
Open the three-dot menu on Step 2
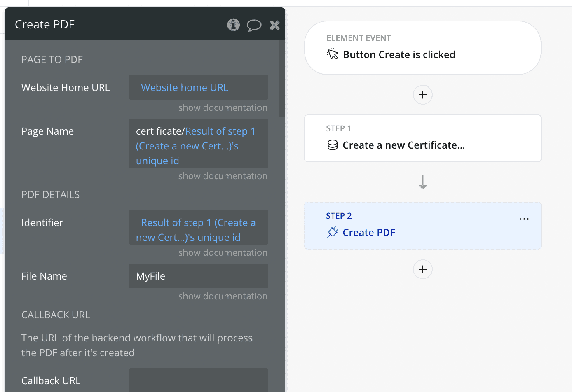point(524,219)
